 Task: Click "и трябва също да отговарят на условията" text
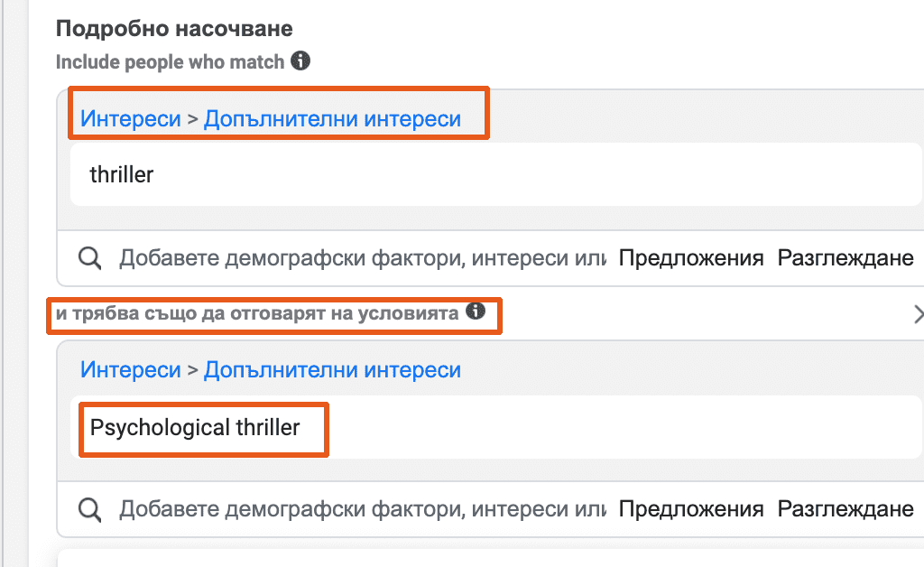point(257,313)
